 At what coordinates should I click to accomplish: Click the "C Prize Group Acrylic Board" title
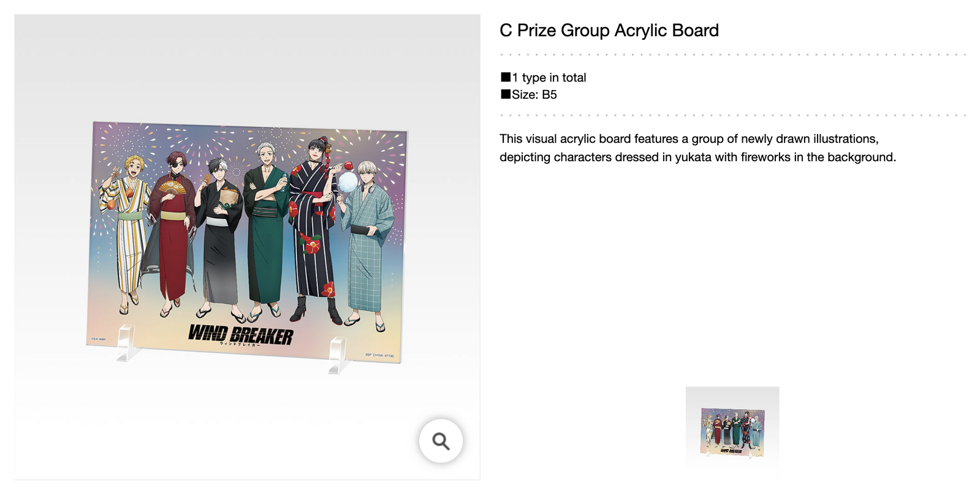(x=609, y=31)
